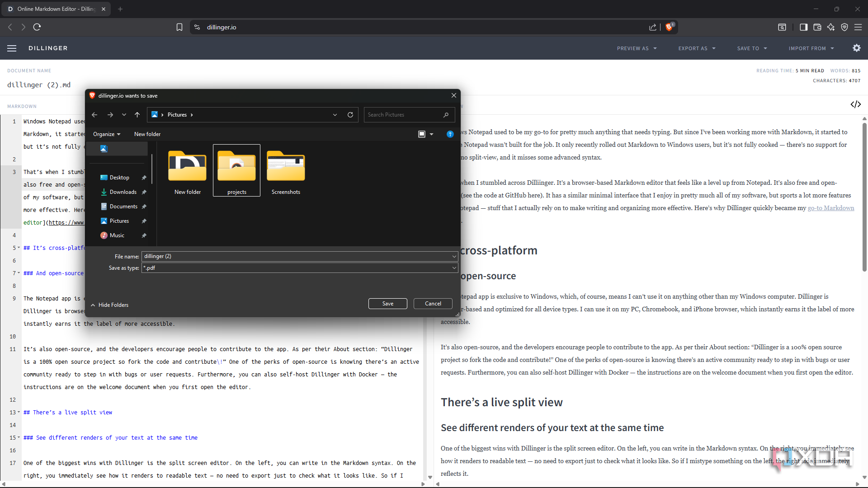Screen dimensions: 868x488
Task: Collapse folders with Hide Folders
Action: [x=109, y=305]
